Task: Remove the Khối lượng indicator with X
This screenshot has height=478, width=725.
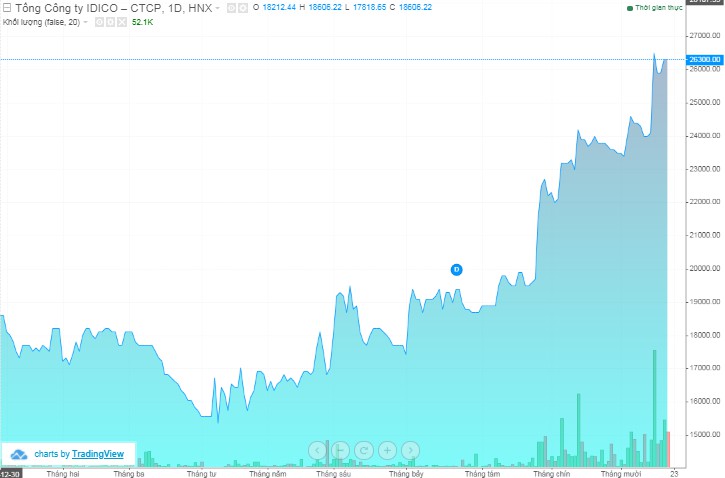Action: click(x=120, y=21)
